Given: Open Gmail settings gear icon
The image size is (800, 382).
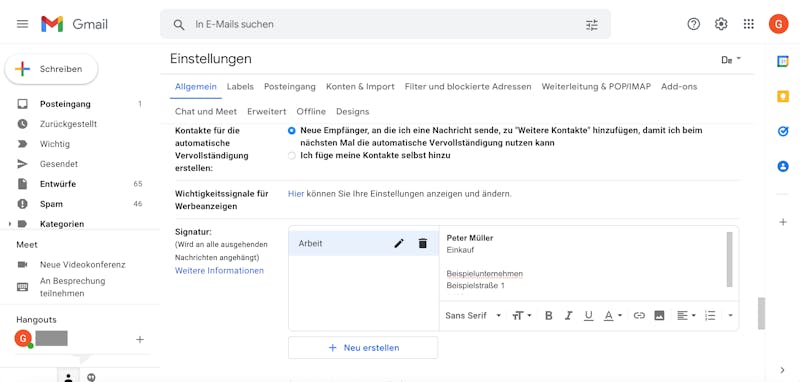Looking at the screenshot, I should pos(721,24).
